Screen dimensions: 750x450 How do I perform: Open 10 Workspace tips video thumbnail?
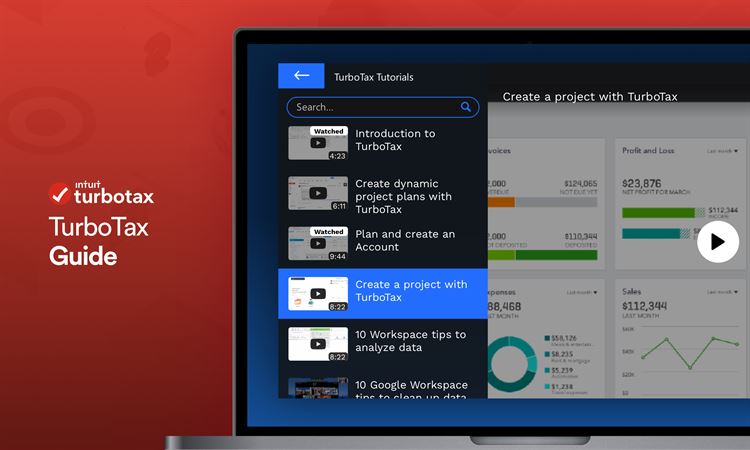point(318,344)
